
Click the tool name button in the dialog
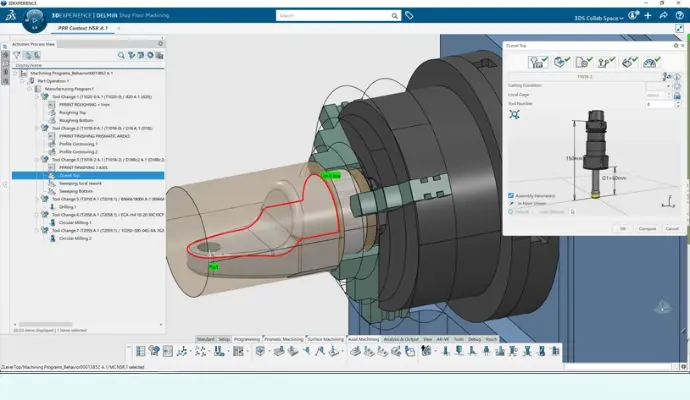coord(585,77)
